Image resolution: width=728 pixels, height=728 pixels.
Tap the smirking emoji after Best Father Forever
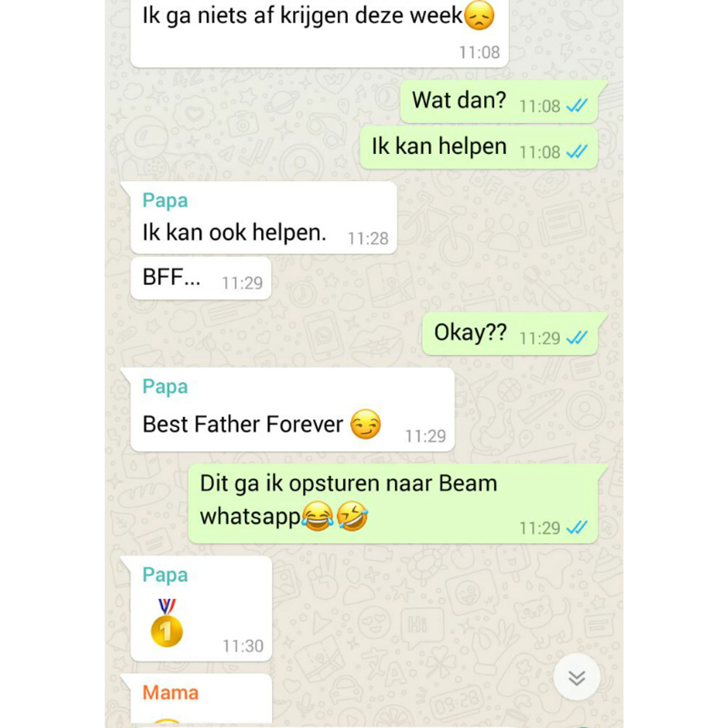pyautogui.click(x=366, y=424)
